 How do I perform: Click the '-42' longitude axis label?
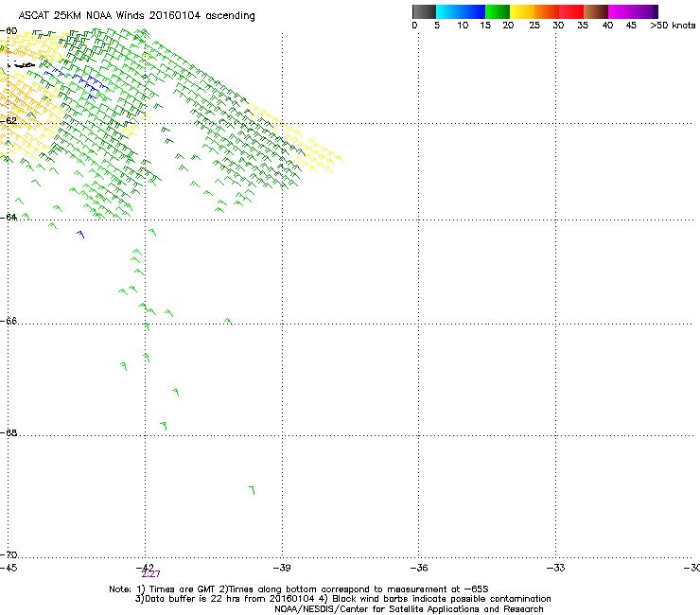pos(145,567)
